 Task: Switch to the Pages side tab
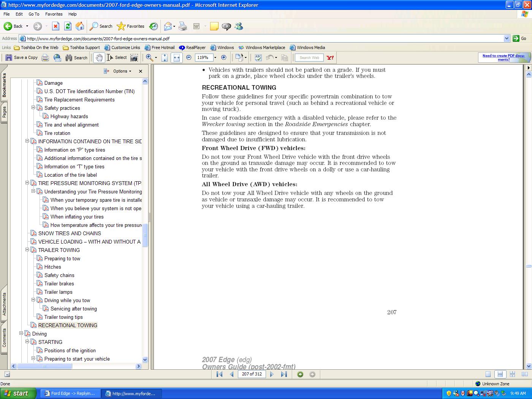tap(4, 114)
